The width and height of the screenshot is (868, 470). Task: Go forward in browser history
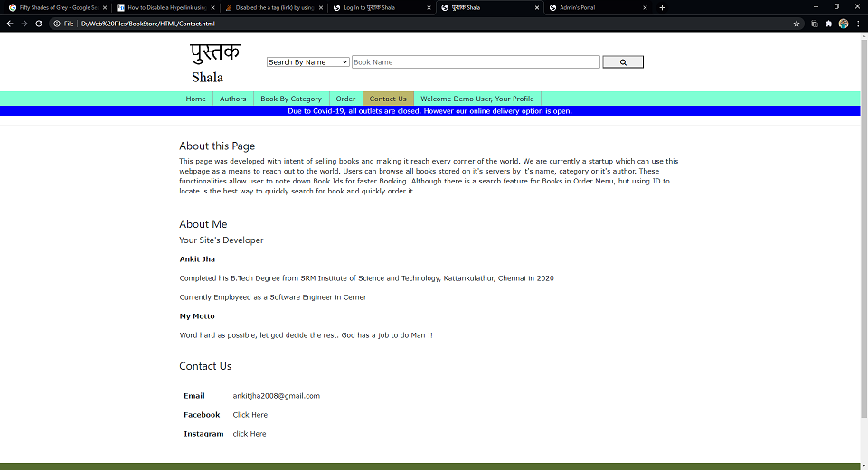[x=24, y=23]
